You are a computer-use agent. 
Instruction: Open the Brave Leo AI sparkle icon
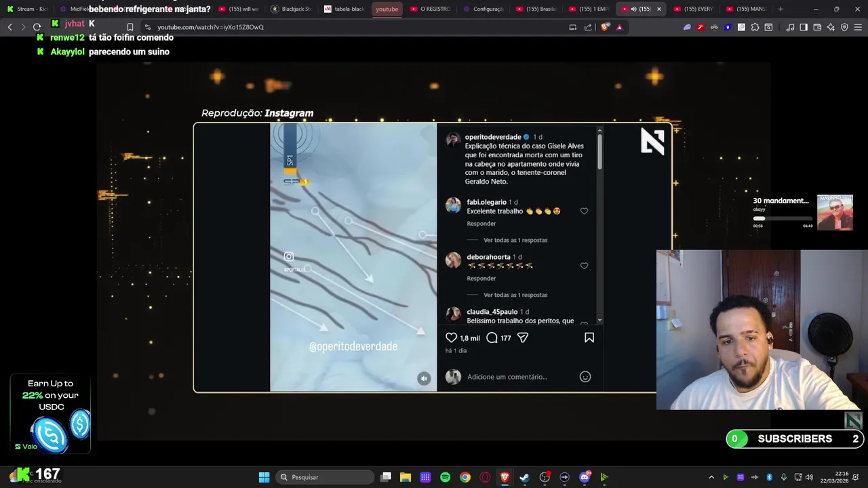coord(831,27)
